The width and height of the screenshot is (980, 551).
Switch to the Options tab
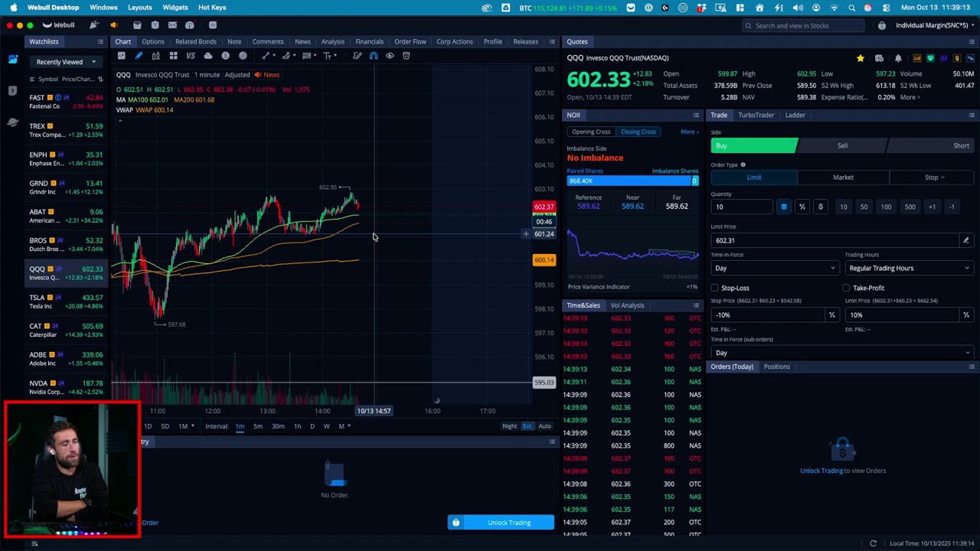pyautogui.click(x=152, y=42)
